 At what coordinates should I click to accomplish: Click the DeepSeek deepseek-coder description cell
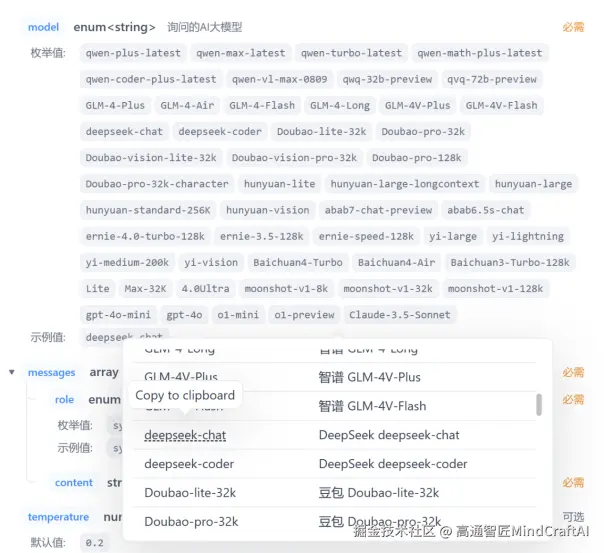pyautogui.click(x=393, y=464)
